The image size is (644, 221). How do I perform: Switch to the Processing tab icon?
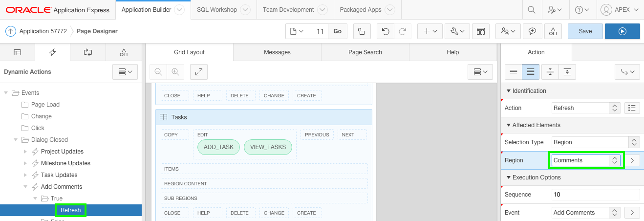tap(88, 52)
